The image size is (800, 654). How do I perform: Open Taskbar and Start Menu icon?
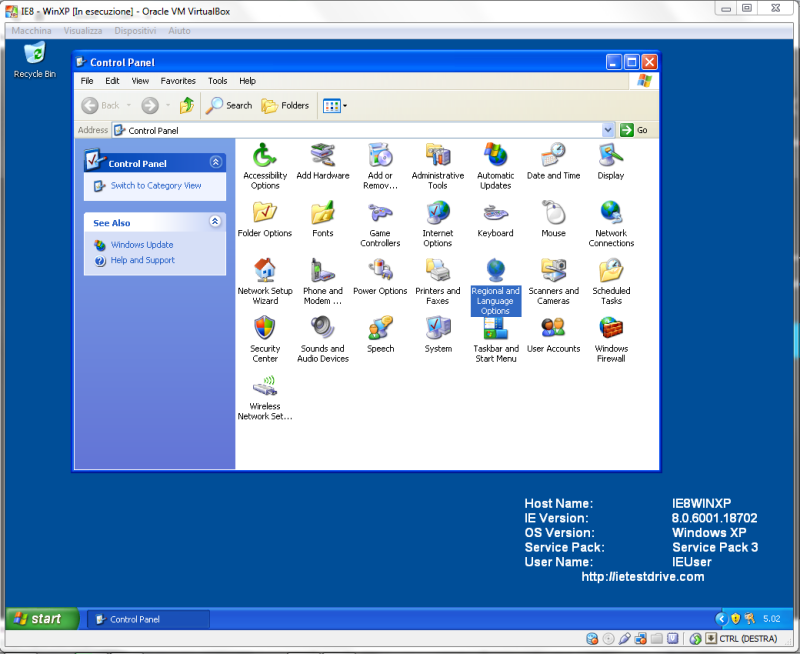[495, 339]
